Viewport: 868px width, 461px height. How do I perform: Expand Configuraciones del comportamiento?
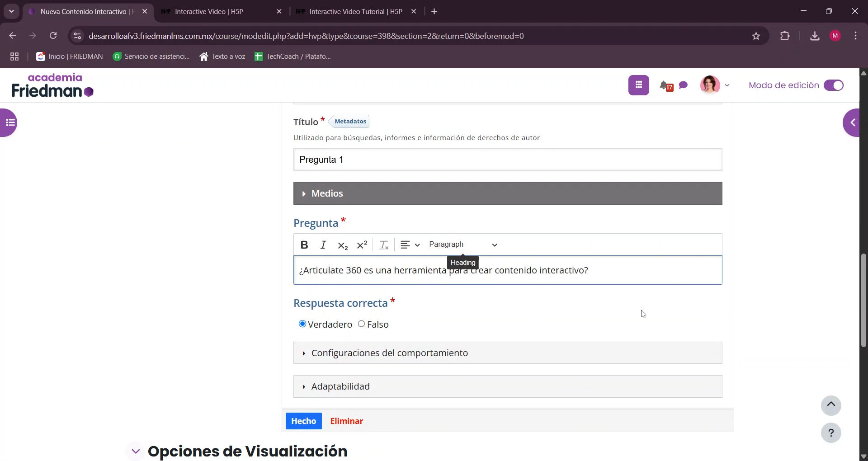pos(508,353)
